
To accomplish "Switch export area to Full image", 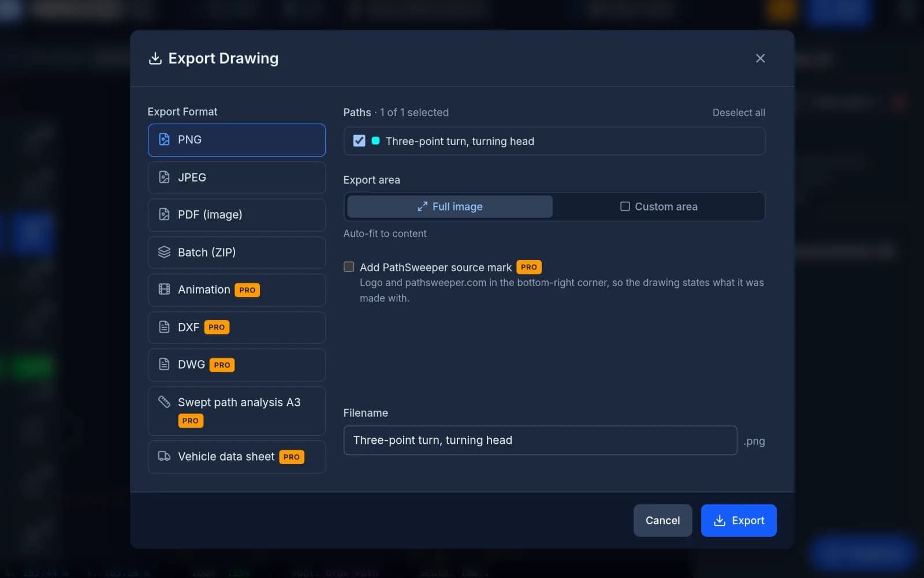I will [450, 206].
